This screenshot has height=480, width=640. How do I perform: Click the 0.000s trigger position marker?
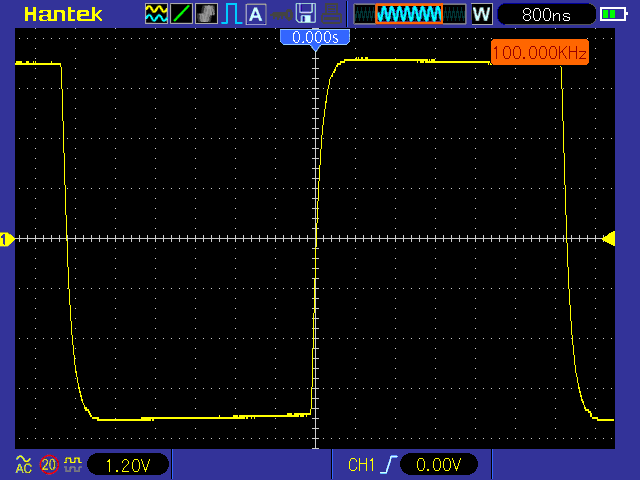point(315,39)
